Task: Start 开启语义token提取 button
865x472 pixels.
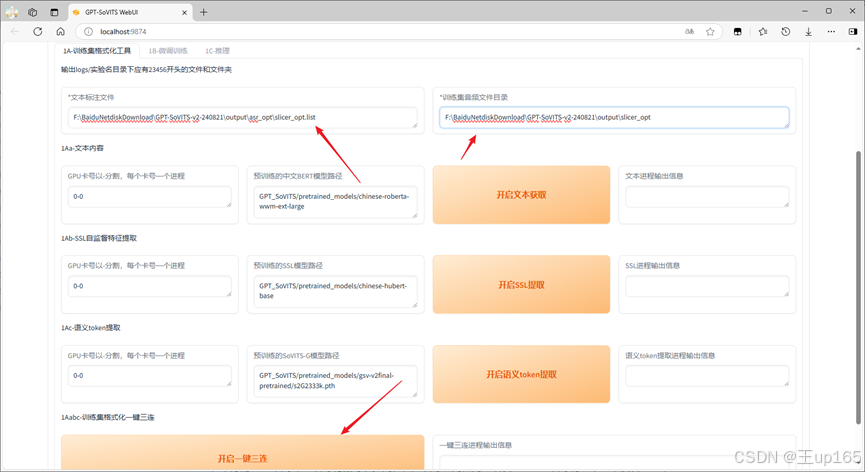Action: pyautogui.click(x=521, y=374)
